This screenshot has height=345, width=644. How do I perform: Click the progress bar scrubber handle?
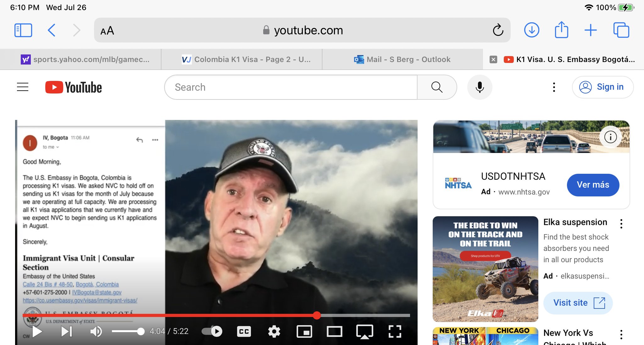(317, 315)
